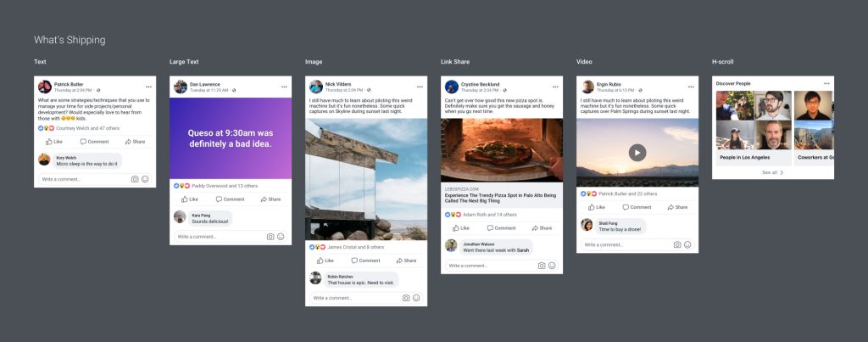Share Crystine Becklund's link share post
The width and height of the screenshot is (868, 342).
542,227
